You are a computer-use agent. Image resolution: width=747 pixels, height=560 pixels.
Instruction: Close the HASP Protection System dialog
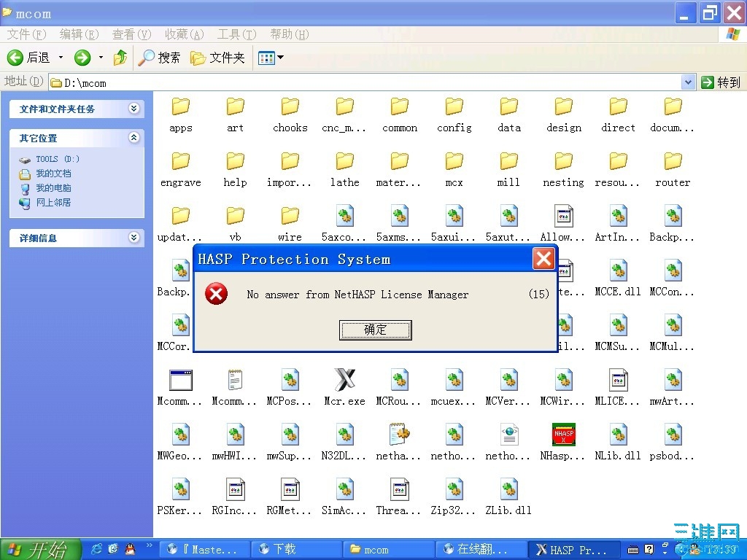click(x=543, y=259)
